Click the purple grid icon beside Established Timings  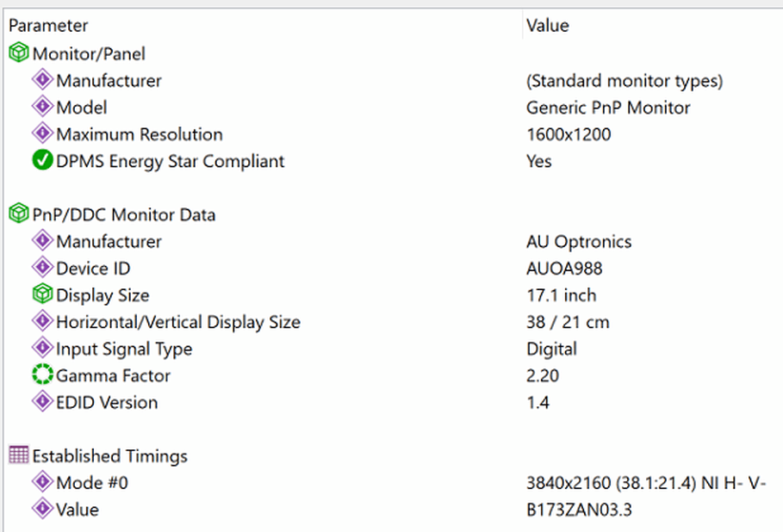pyautogui.click(x=18, y=455)
